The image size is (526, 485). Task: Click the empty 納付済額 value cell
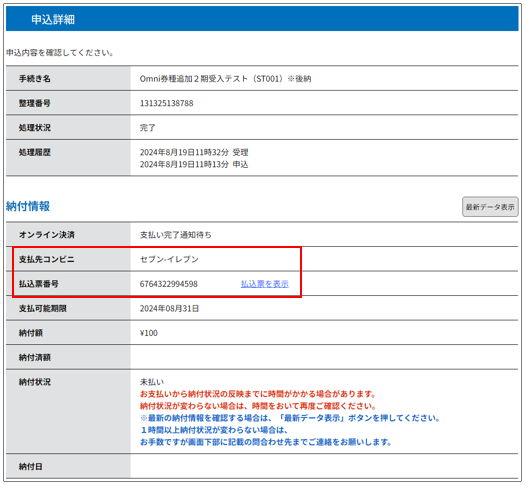tap(324, 357)
